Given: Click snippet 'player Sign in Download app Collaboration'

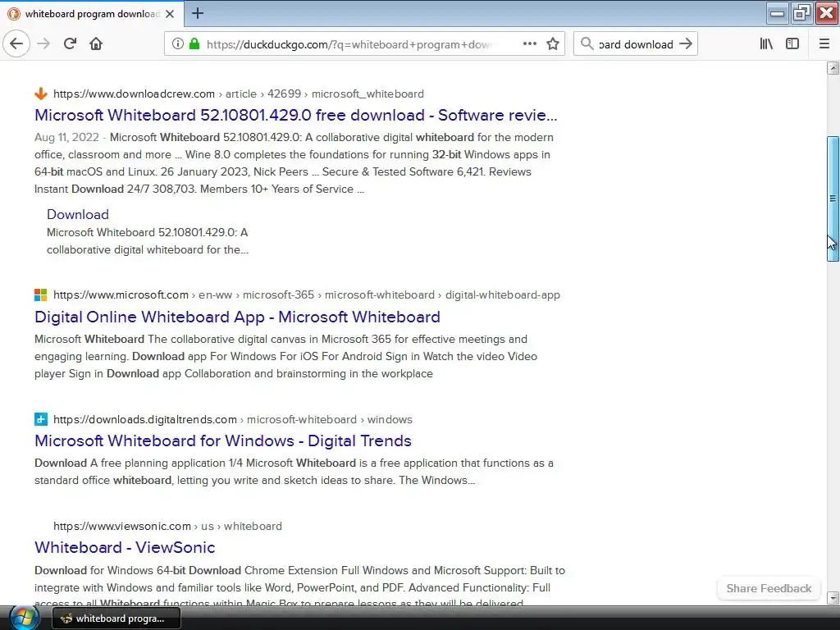Looking at the screenshot, I should tap(146, 374).
